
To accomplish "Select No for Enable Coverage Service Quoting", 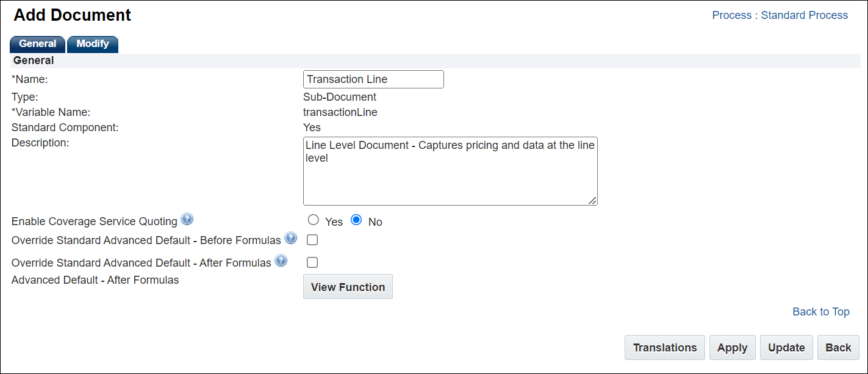I will pos(356,220).
